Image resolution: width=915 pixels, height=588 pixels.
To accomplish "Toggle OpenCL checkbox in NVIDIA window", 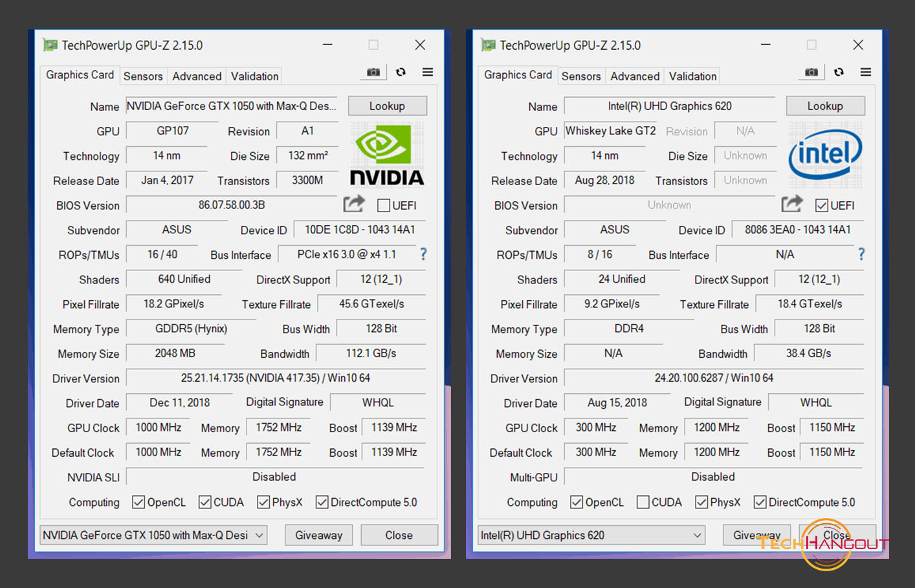I will (x=138, y=503).
